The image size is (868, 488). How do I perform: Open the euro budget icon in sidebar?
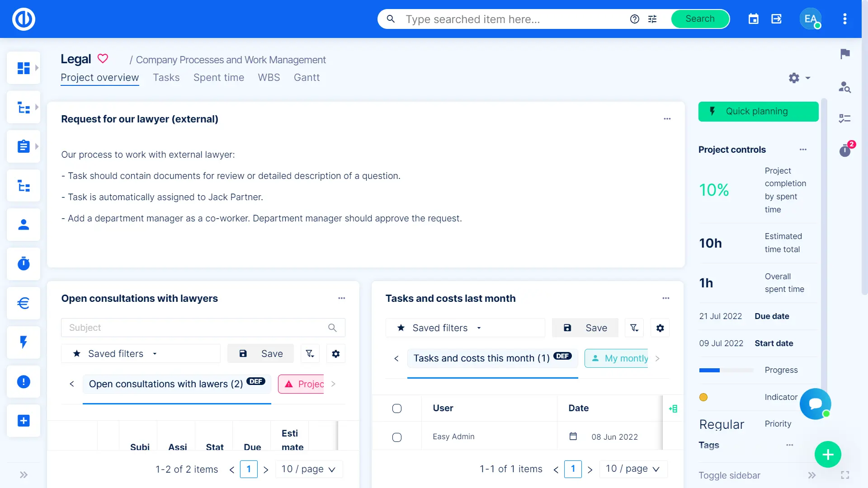pos(24,303)
